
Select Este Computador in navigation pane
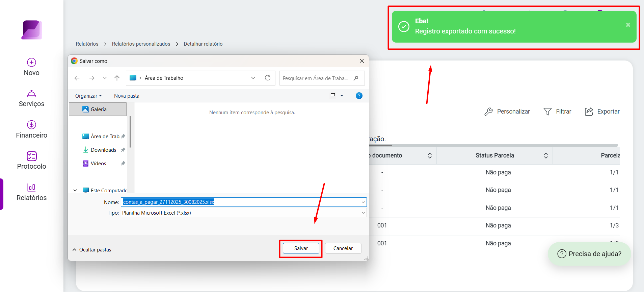tap(105, 190)
